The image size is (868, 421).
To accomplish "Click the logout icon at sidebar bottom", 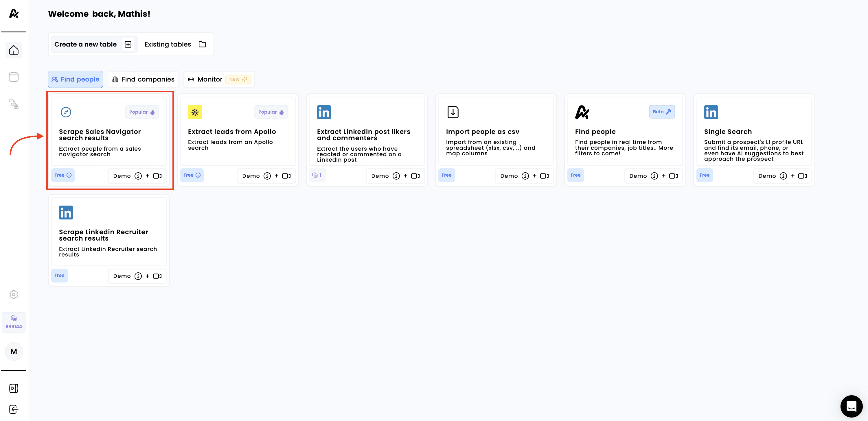I will click(x=14, y=409).
